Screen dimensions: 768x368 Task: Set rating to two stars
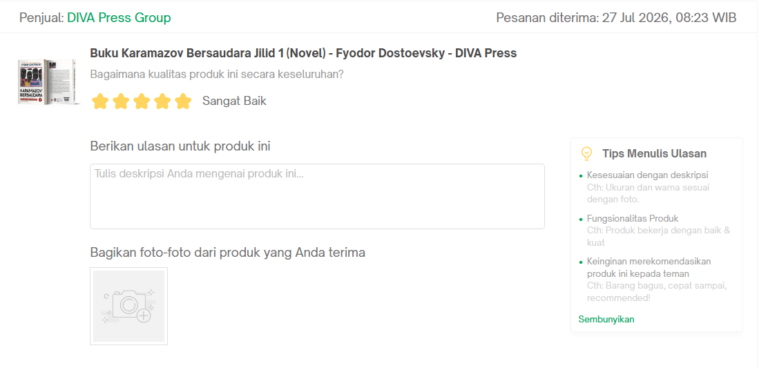click(x=121, y=101)
